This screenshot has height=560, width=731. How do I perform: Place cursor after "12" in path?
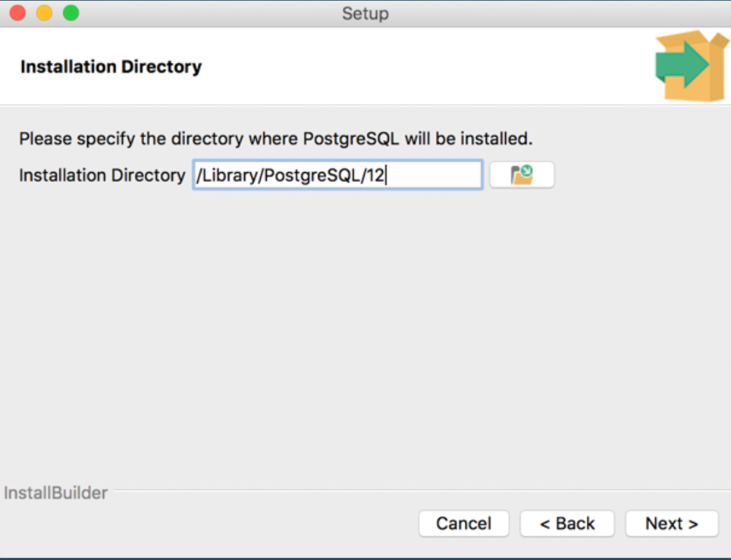coord(385,176)
